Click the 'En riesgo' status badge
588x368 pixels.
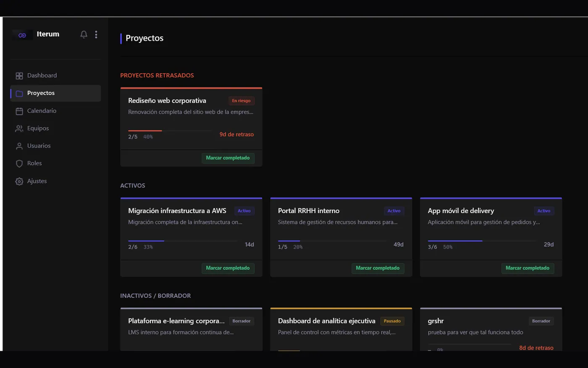point(241,101)
